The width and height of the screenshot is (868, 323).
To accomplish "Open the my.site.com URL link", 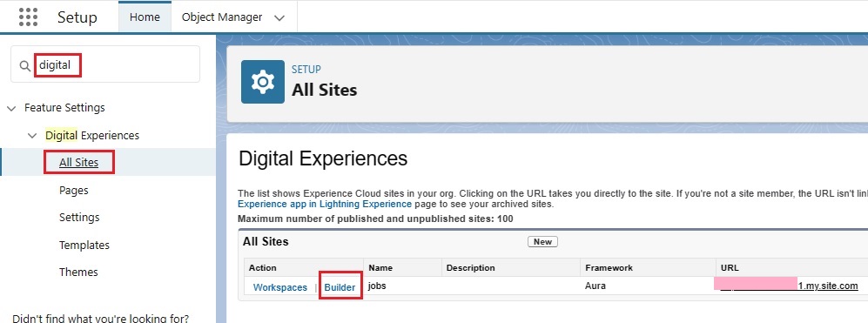I will 786,286.
